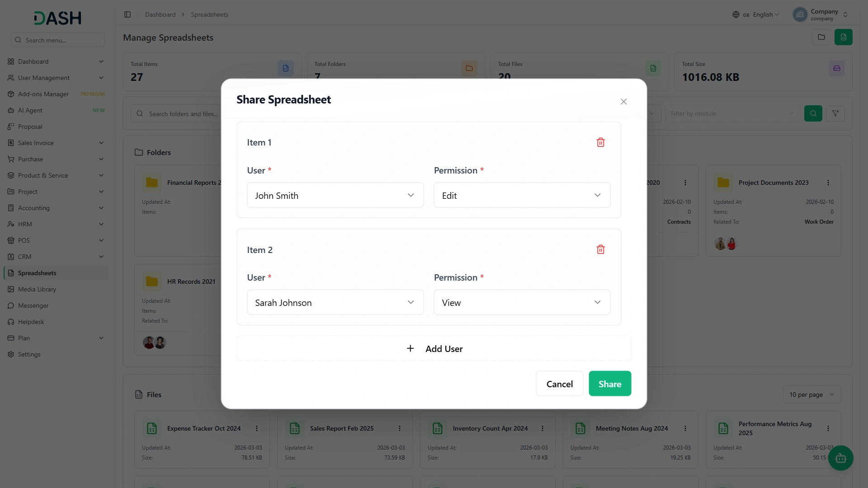Viewport: 868px width, 488px height.
Task: Open Expense Tracker Oct 2024 options menu
Action: point(256,428)
